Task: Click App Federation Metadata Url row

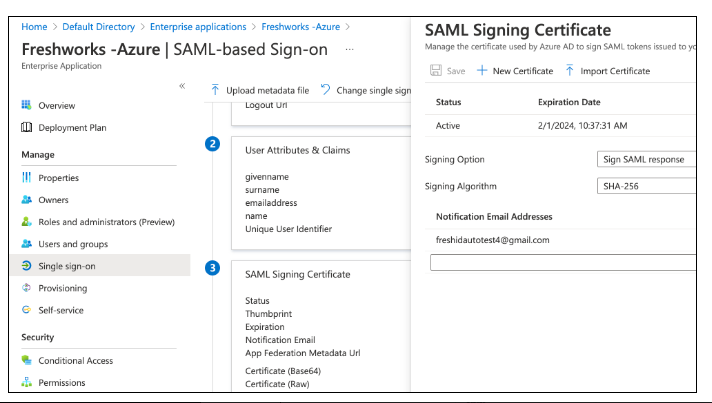Action: point(302,353)
